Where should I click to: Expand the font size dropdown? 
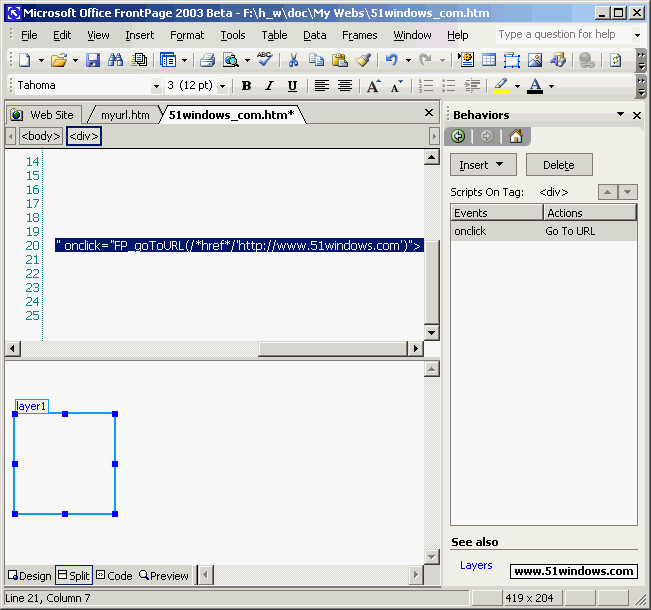coord(222,86)
